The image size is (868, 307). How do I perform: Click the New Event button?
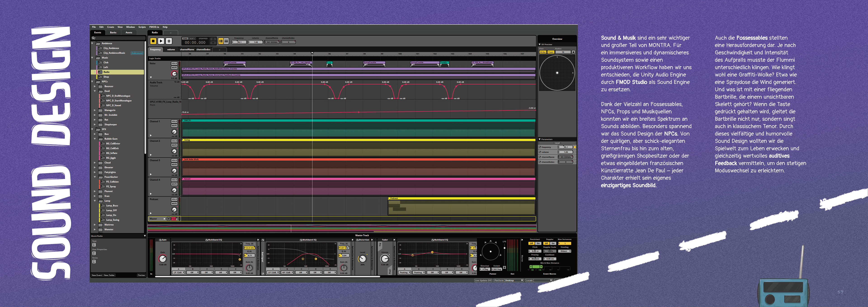[x=97, y=275]
